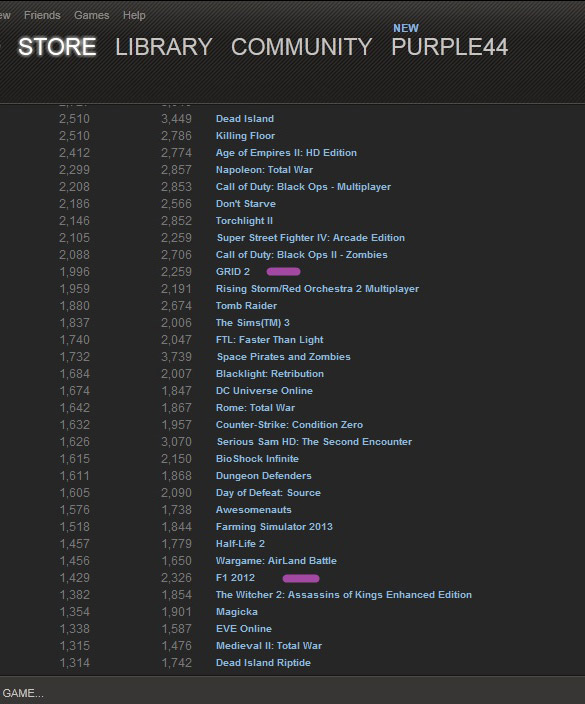The width and height of the screenshot is (585, 704).
Task: Click current players 1,314 for Dead Island Riptide
Action: click(x=75, y=663)
